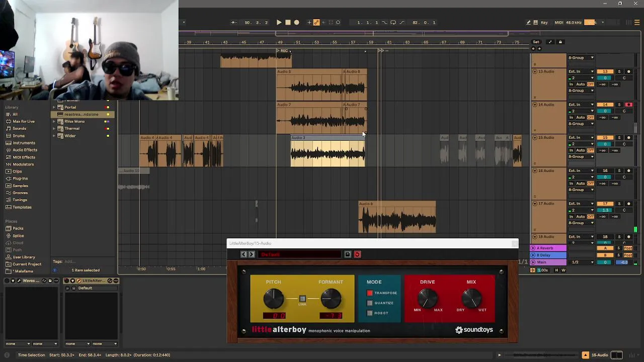Collapse the 17 Audio track
The width and height of the screenshot is (644, 362).
tap(534, 204)
